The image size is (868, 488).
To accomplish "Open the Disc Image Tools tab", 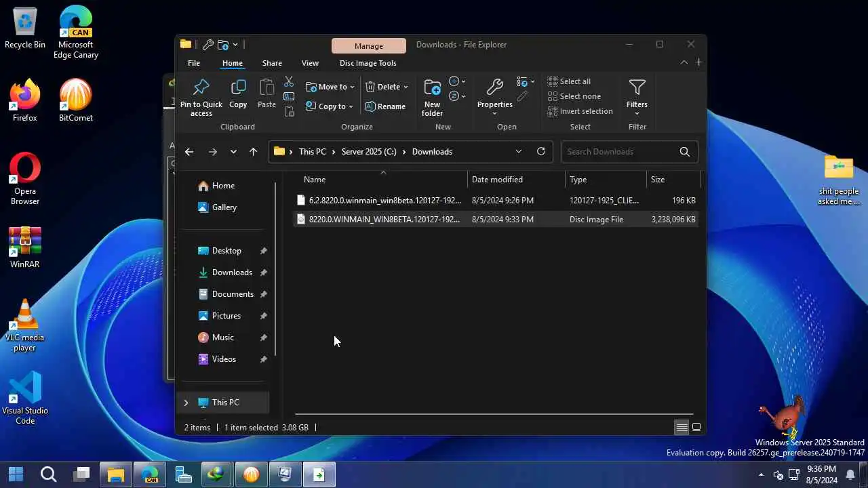I will (368, 63).
